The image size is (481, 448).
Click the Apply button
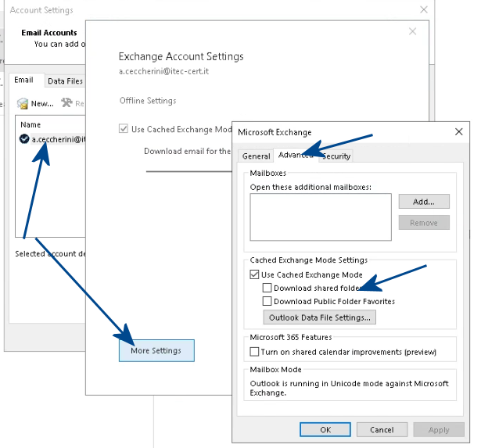point(439,429)
